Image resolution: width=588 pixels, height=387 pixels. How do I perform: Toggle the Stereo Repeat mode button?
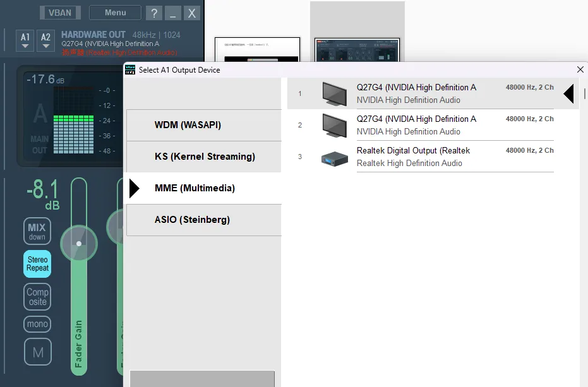(x=37, y=264)
